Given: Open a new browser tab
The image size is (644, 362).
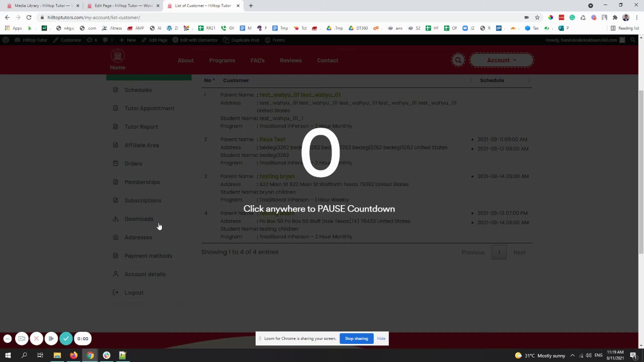Looking at the screenshot, I should click(x=251, y=6).
